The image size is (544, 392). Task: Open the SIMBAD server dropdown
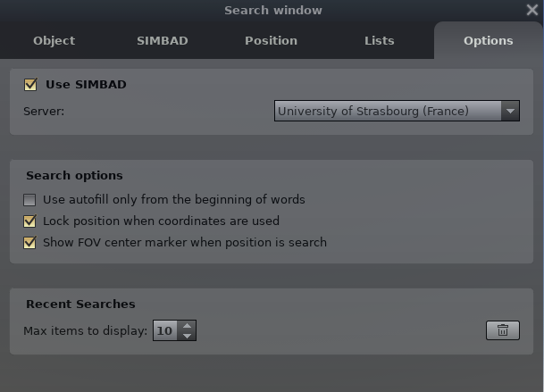coord(386,112)
